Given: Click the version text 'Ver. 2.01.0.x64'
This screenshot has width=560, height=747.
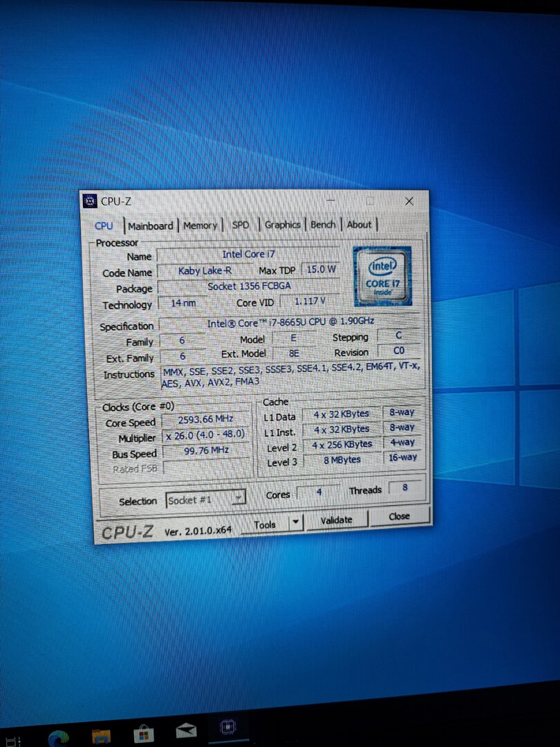Looking at the screenshot, I should point(198,531).
